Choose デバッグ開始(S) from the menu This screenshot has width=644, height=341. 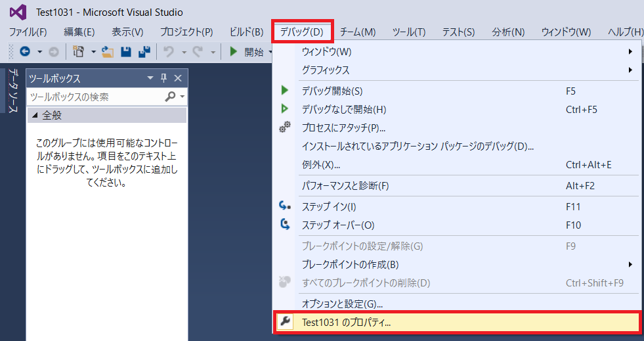point(457,91)
